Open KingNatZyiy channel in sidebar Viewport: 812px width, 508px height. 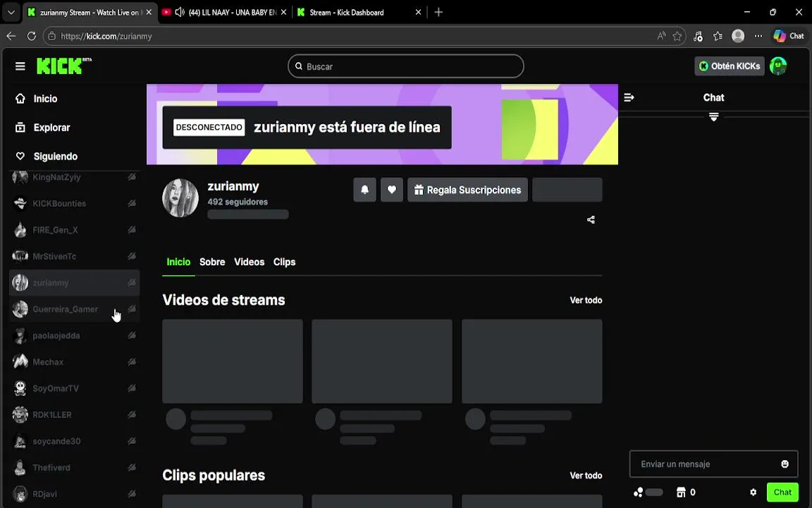pyautogui.click(x=74, y=177)
